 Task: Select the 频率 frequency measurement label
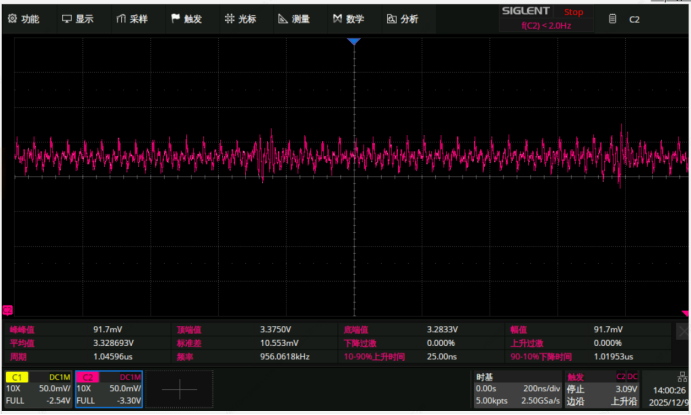click(185, 356)
